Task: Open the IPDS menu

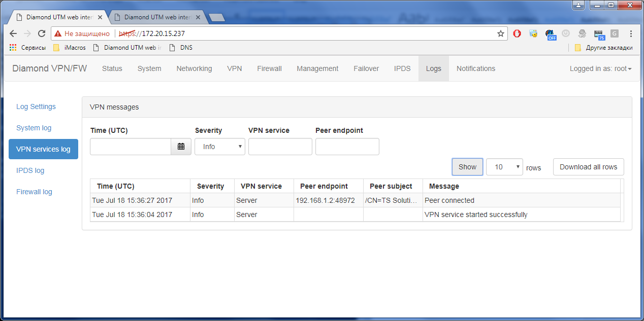Action: point(402,68)
